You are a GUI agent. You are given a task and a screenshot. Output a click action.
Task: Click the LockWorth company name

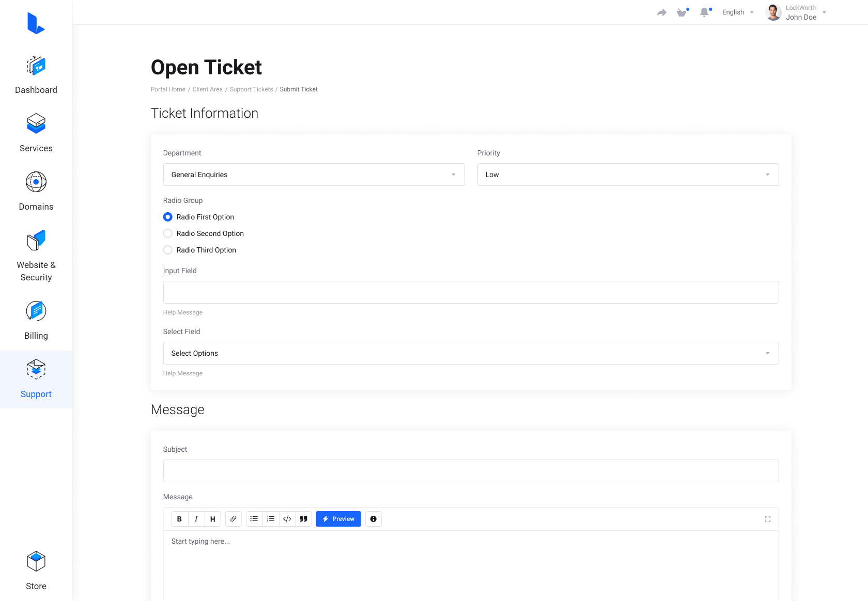(x=801, y=8)
